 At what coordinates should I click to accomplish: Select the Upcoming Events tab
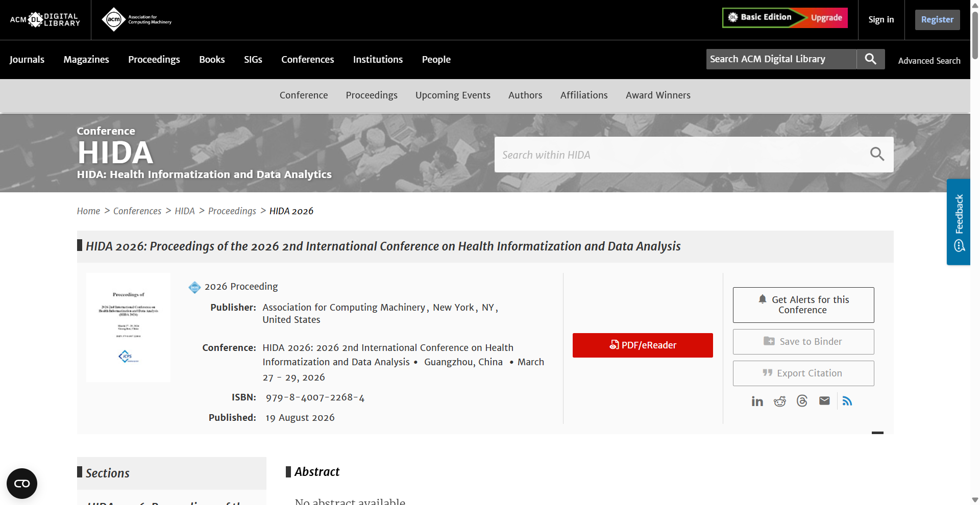453,95
